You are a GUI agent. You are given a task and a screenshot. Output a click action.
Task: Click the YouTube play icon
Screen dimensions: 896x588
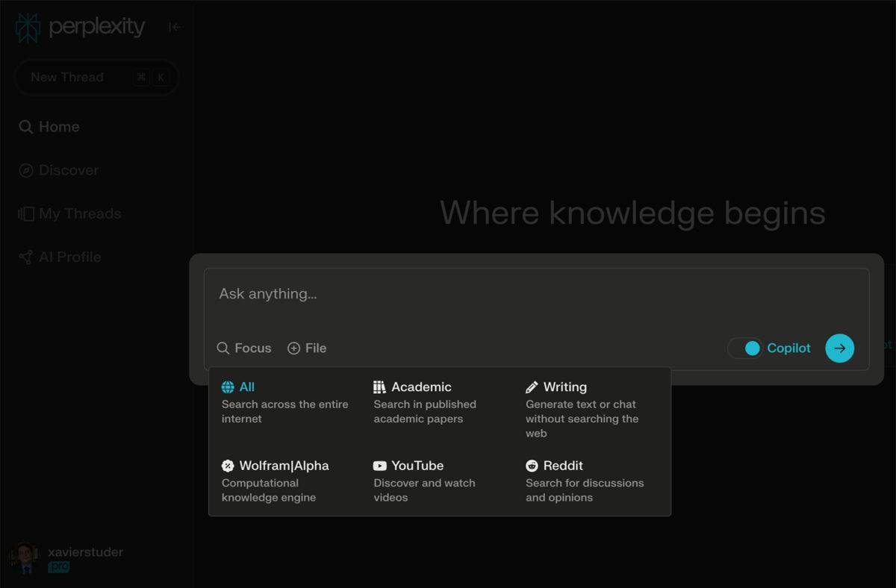pyautogui.click(x=380, y=466)
